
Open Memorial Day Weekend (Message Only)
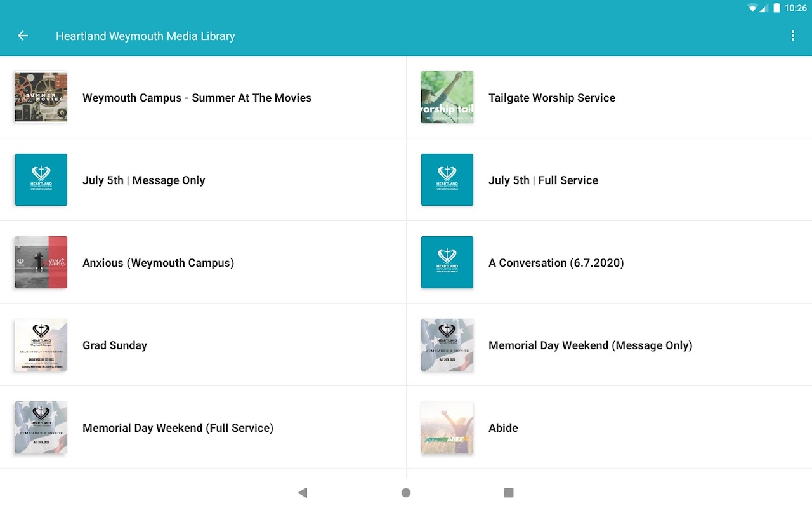(590, 345)
